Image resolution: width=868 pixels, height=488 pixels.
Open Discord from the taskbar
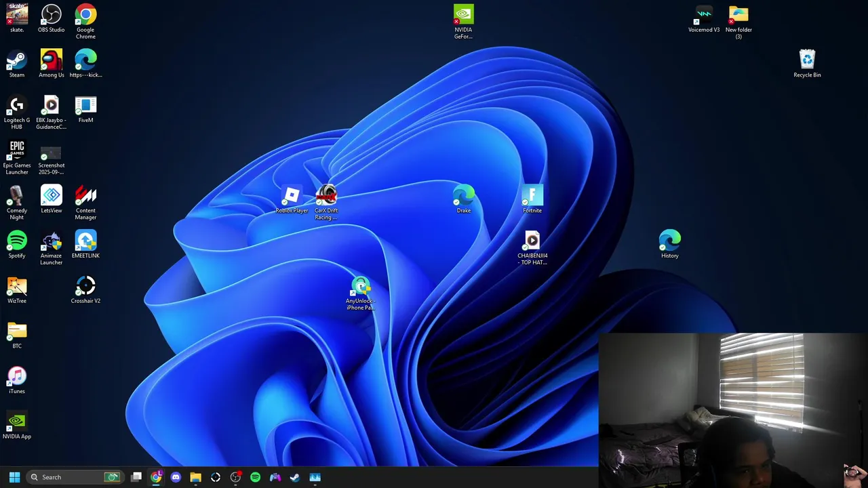click(x=176, y=477)
